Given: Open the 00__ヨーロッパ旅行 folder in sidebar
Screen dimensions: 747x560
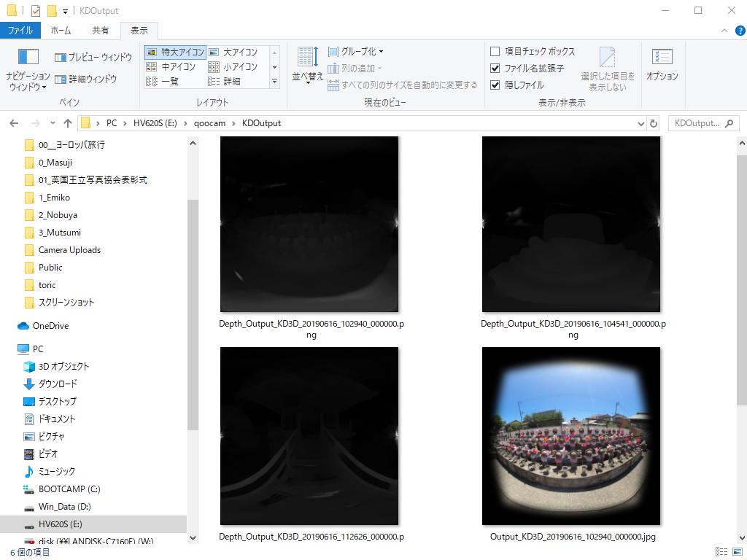Looking at the screenshot, I should pos(65,145).
